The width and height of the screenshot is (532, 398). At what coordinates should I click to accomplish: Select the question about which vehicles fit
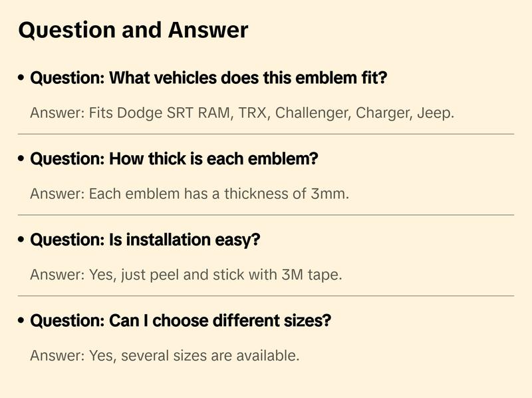tap(209, 79)
